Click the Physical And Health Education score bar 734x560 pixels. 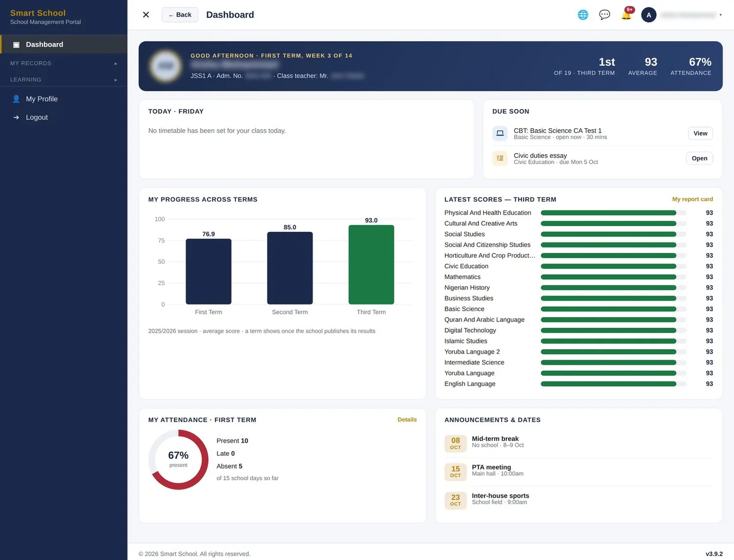tap(613, 213)
